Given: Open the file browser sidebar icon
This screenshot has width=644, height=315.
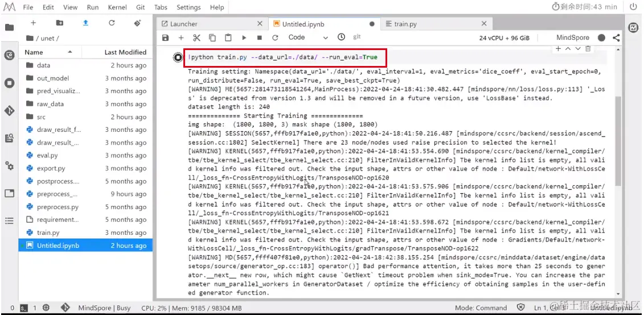Looking at the screenshot, I should [9, 27].
